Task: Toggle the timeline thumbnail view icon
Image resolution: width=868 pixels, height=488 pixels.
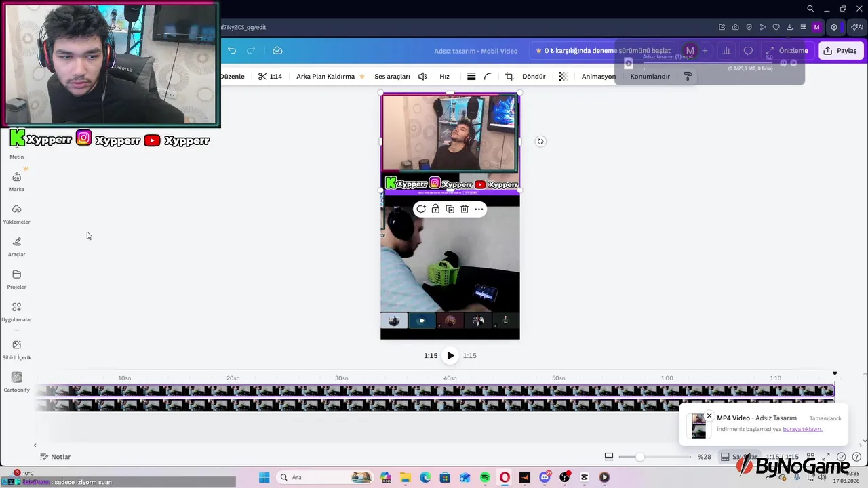Action: pos(609,457)
